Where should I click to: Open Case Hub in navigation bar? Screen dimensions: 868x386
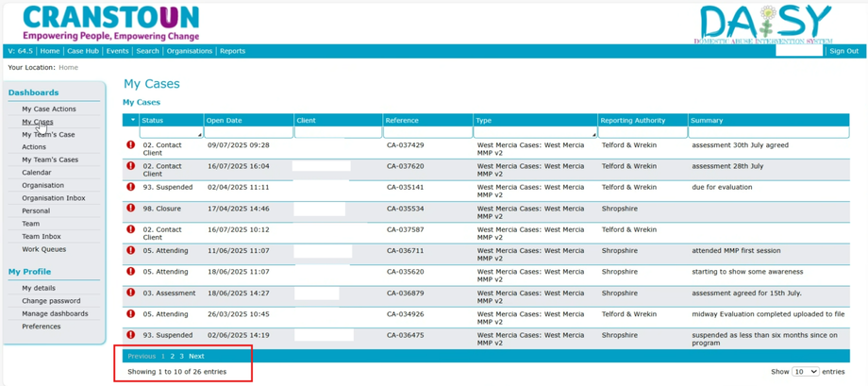(x=83, y=51)
